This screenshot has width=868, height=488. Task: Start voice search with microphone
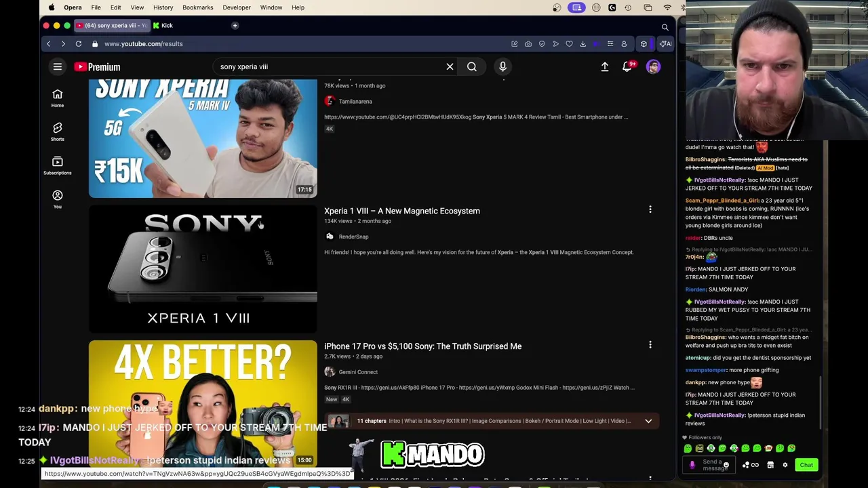point(502,66)
